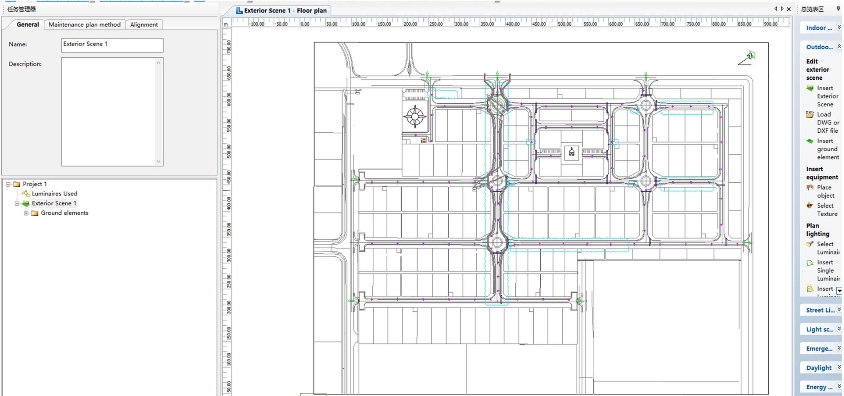Collapse the Exterior Scene 1 tree node
This screenshot has height=396, width=844.
[17, 203]
